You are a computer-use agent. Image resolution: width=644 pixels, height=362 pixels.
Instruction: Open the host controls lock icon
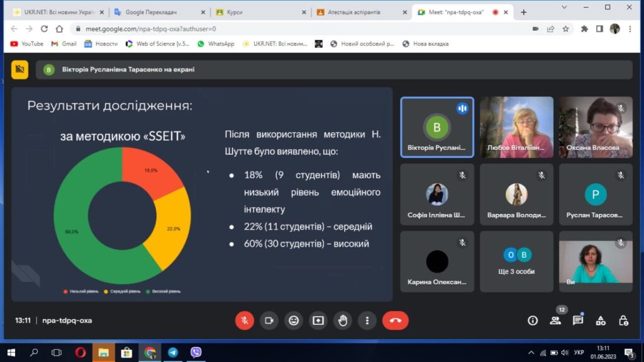[623, 320]
